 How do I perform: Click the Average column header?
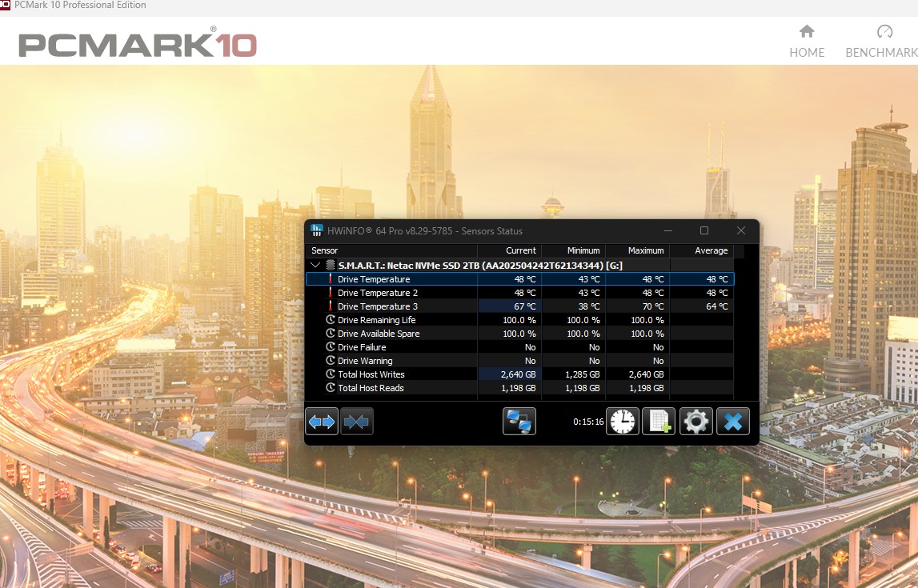click(x=712, y=250)
